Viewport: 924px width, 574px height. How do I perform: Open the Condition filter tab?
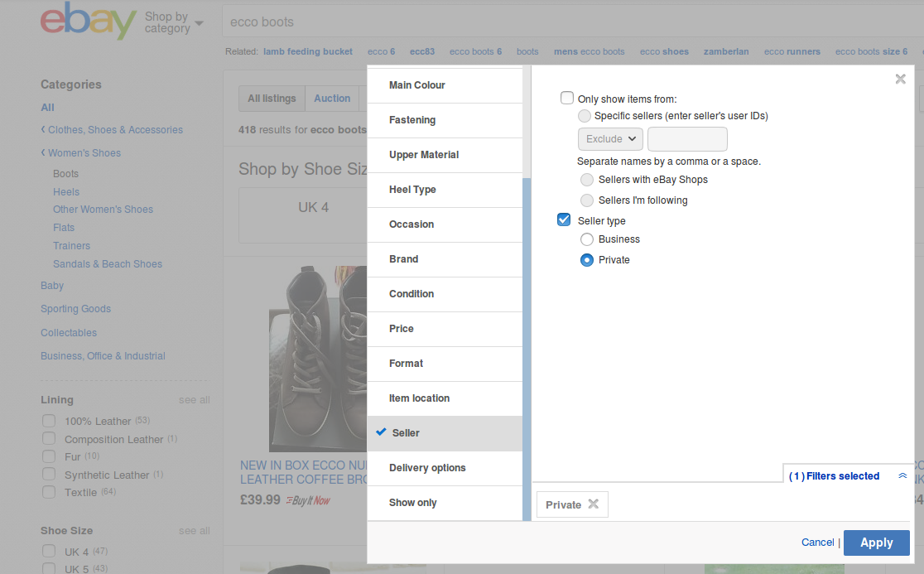pos(445,294)
